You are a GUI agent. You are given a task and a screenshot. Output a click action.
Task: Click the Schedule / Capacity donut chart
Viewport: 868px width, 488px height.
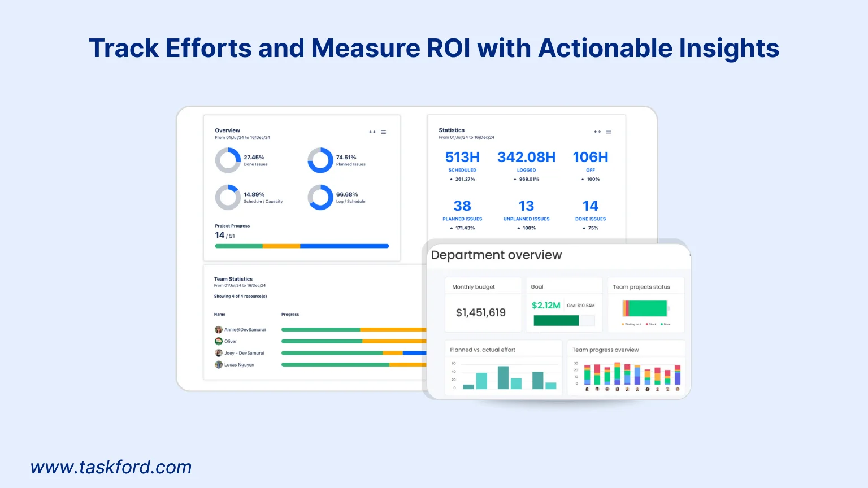click(228, 197)
